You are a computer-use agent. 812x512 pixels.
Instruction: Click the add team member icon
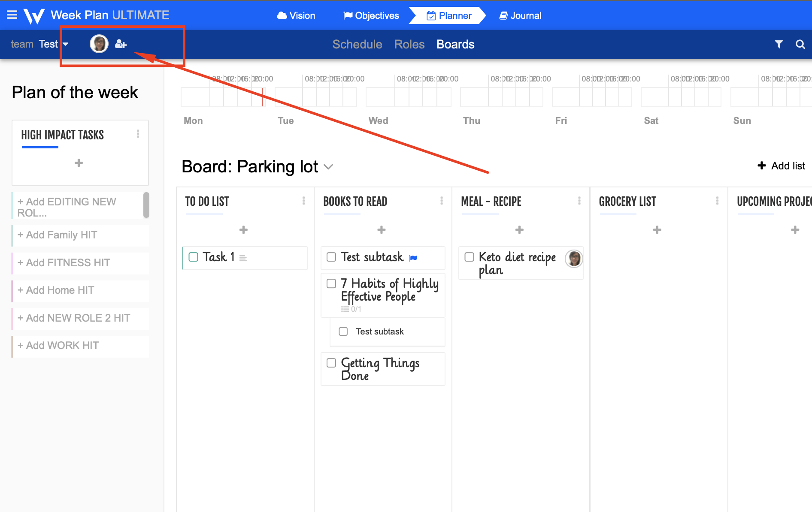tap(121, 44)
